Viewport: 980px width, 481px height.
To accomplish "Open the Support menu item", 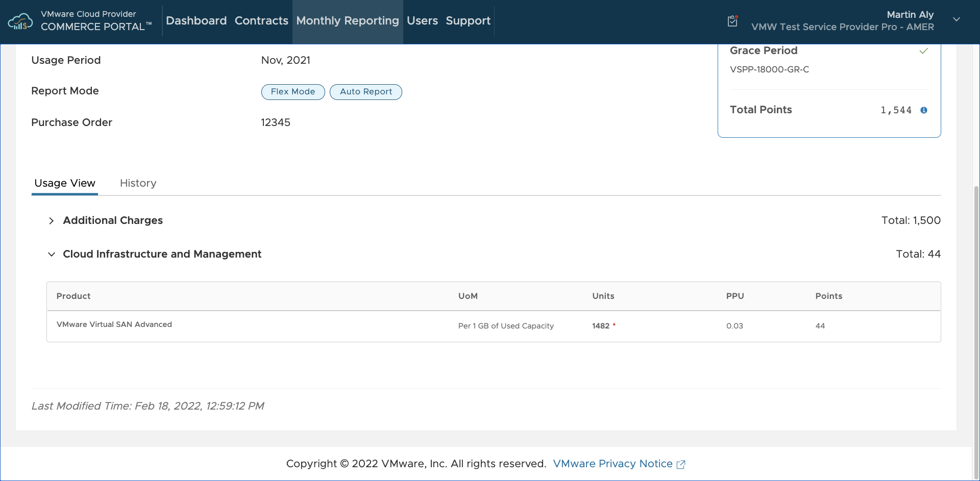I will click(x=468, y=21).
